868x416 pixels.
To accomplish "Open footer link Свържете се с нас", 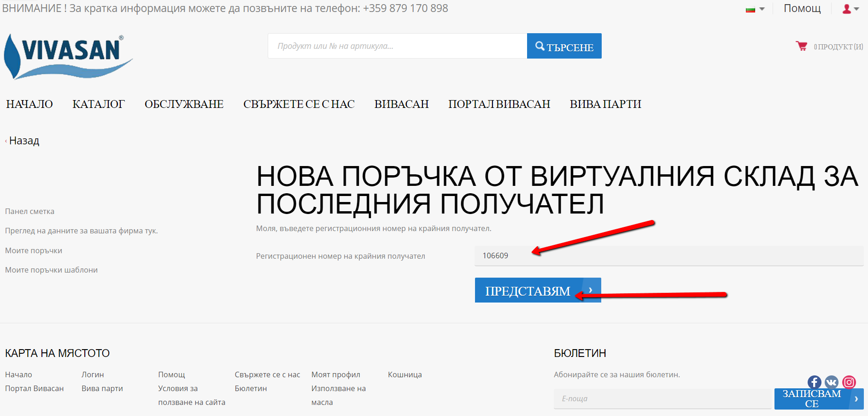I will click(267, 374).
